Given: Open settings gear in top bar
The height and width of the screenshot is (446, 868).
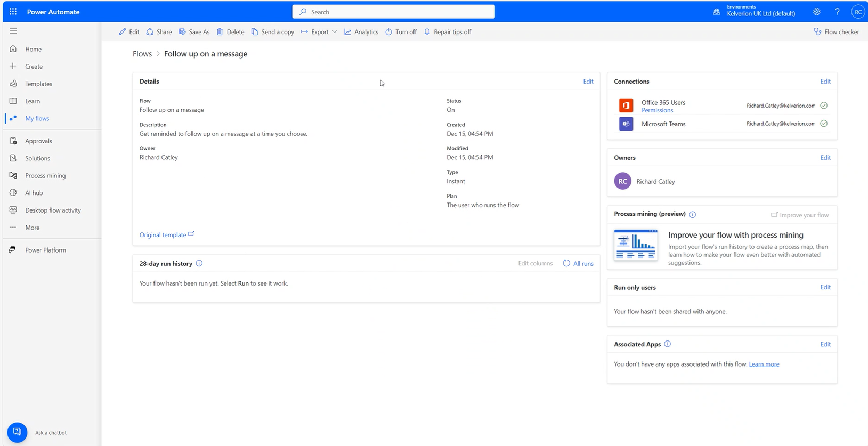Looking at the screenshot, I should coord(817,12).
